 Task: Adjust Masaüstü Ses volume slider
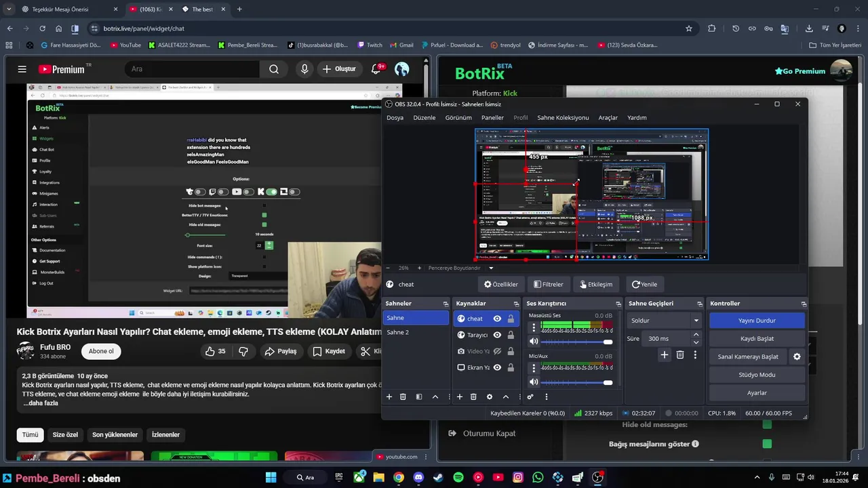click(577, 342)
